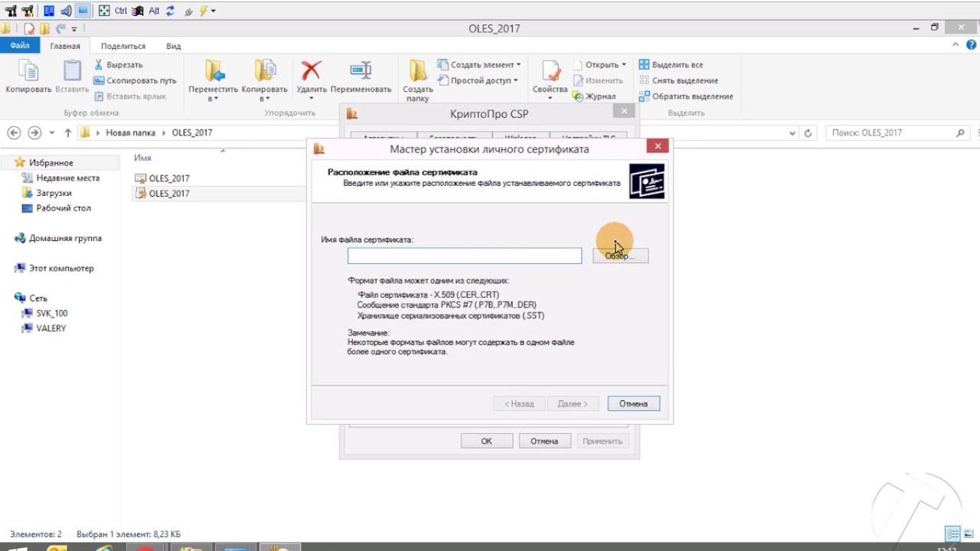
Task: Open the Открыть dropdown arrow
Action: point(624,65)
